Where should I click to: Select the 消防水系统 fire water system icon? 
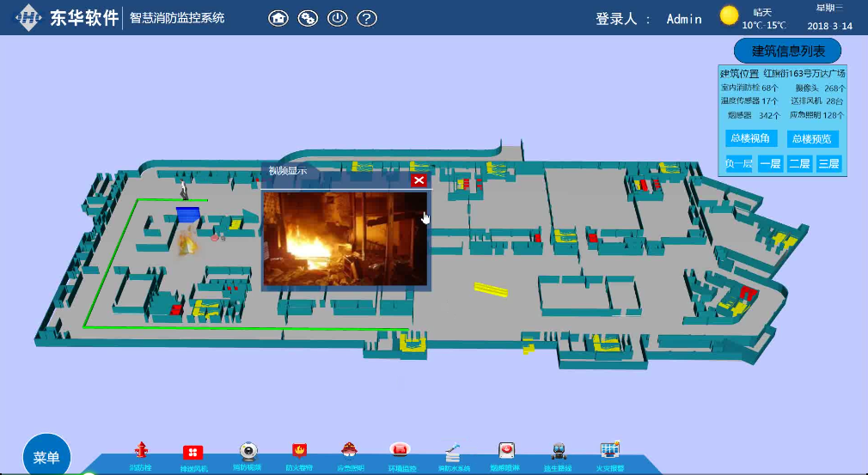(454, 452)
